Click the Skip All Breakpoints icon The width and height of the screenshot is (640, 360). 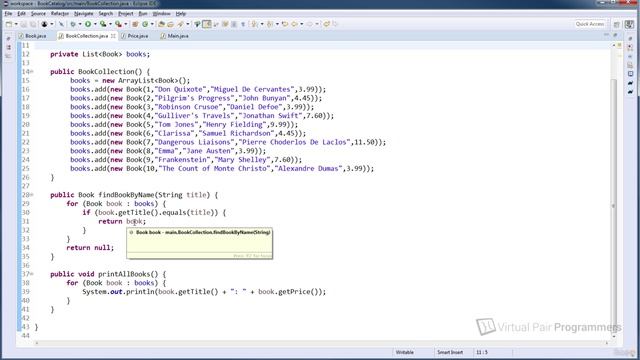coord(61,24)
